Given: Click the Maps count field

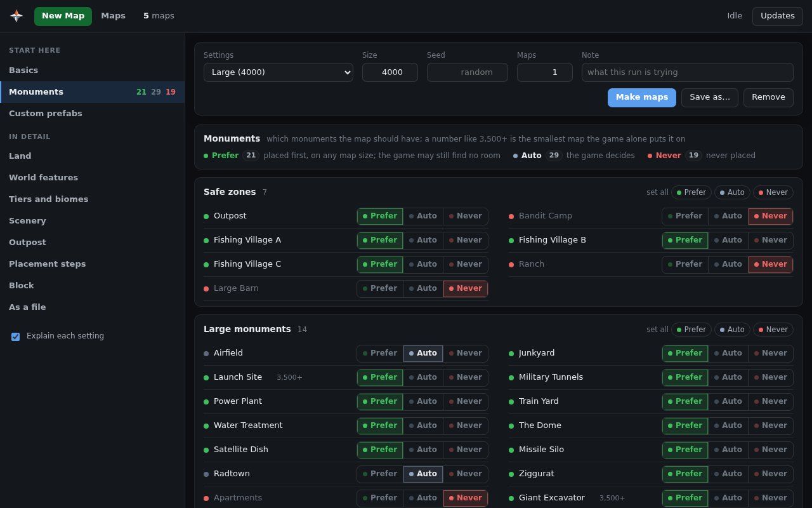Looking at the screenshot, I should pyautogui.click(x=545, y=72).
